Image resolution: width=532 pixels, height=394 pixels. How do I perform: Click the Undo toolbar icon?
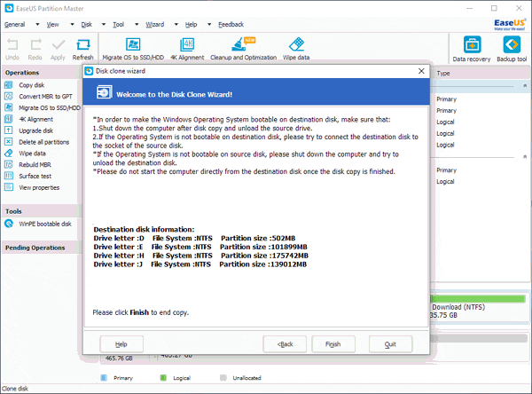click(x=12, y=49)
